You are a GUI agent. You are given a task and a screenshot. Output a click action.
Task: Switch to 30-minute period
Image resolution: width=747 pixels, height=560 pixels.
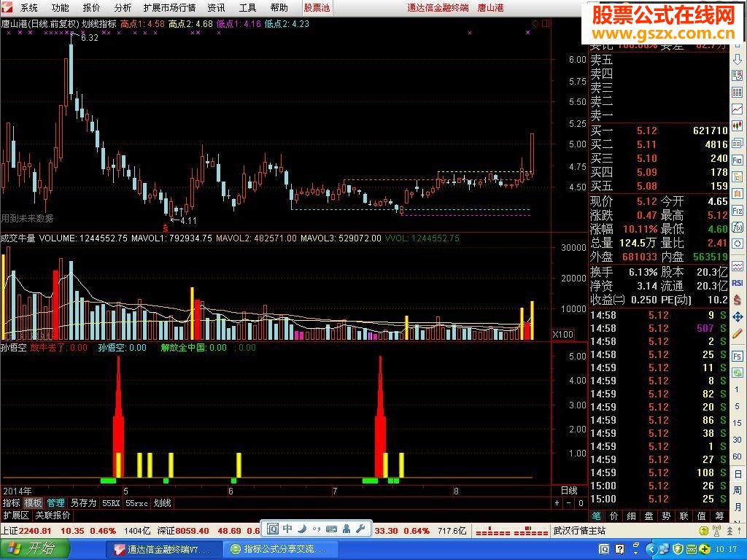click(737, 440)
